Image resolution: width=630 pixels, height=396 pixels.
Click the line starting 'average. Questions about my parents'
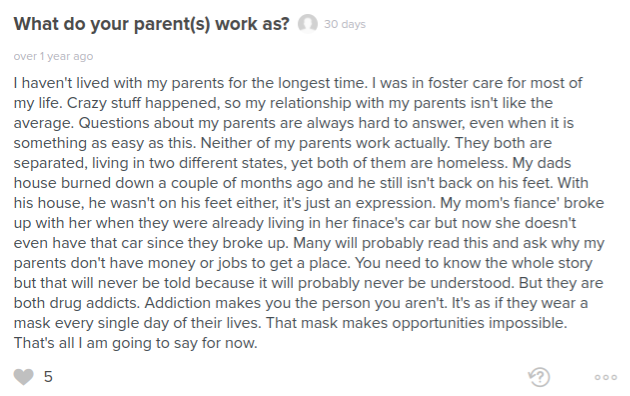point(294,123)
